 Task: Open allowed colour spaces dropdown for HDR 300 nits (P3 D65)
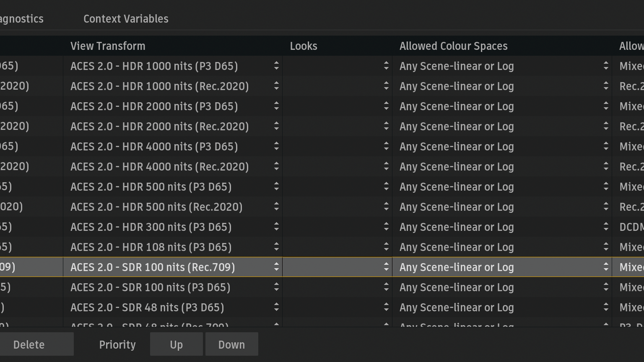coord(502,227)
